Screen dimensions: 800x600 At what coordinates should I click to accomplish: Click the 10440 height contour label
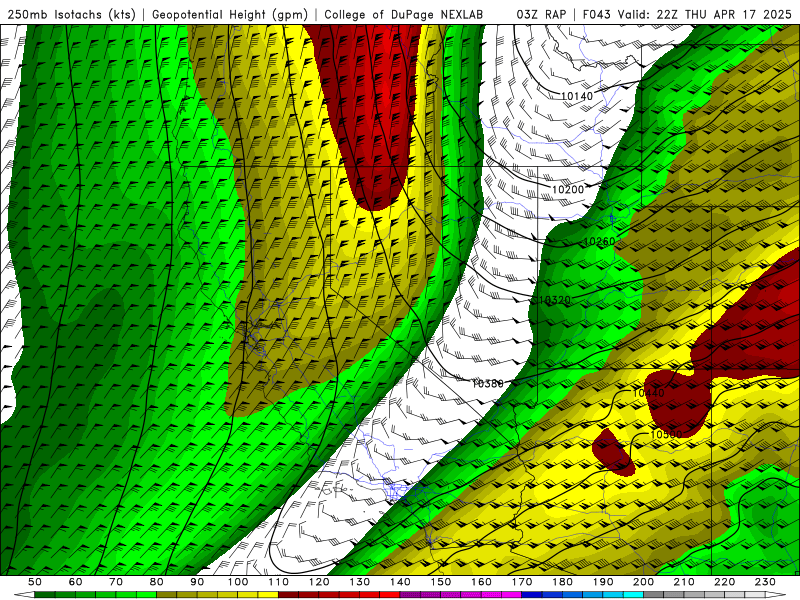coord(648,393)
